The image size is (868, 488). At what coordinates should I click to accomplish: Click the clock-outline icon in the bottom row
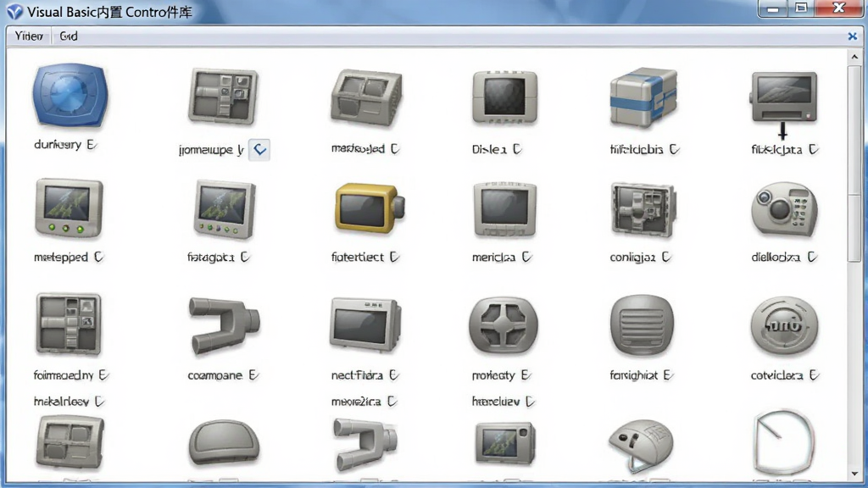coord(784,442)
